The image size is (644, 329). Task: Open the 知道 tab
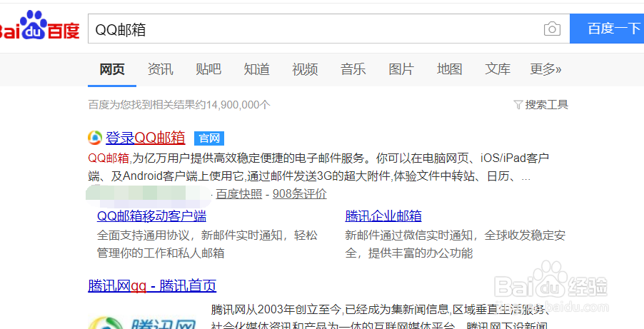click(x=257, y=69)
